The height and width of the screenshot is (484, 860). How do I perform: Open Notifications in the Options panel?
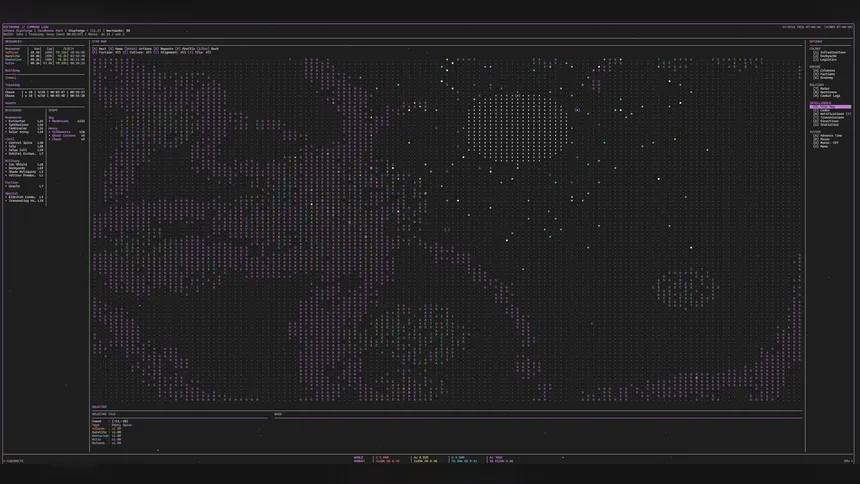pos(832,114)
